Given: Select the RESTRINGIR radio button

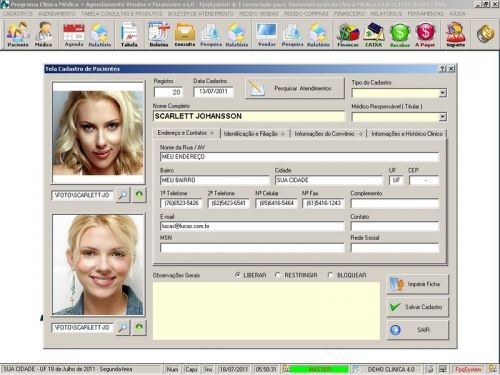Looking at the screenshot, I should pos(278,275).
